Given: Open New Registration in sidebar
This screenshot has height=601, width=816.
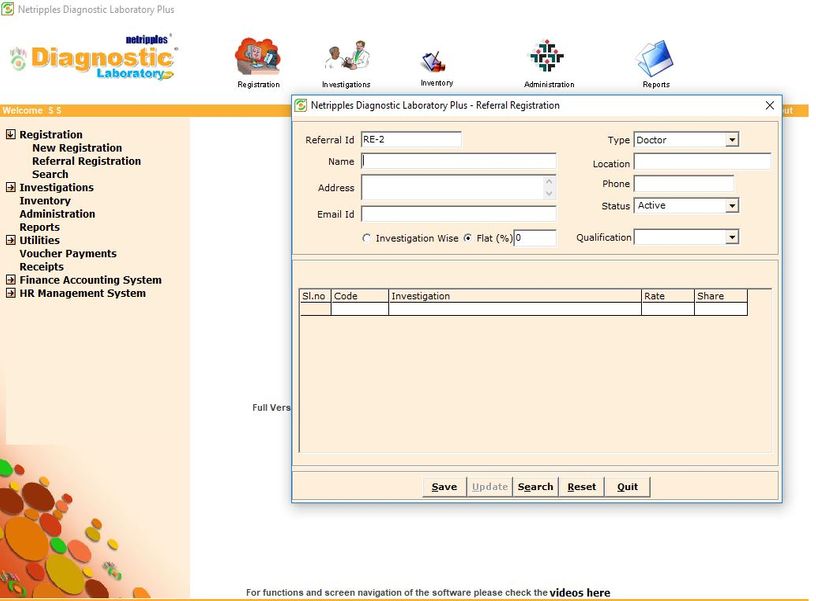Looking at the screenshot, I should [x=77, y=148].
